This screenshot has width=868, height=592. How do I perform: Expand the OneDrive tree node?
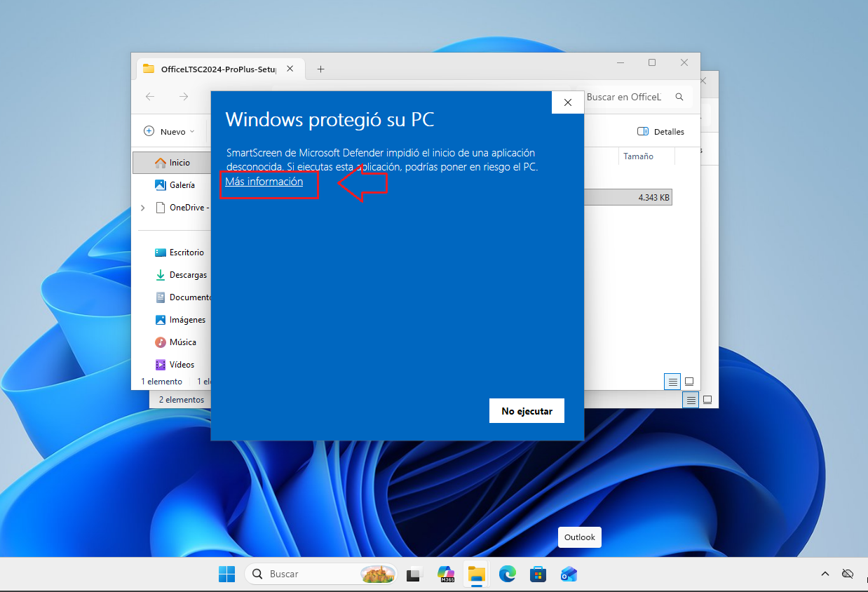pos(143,208)
